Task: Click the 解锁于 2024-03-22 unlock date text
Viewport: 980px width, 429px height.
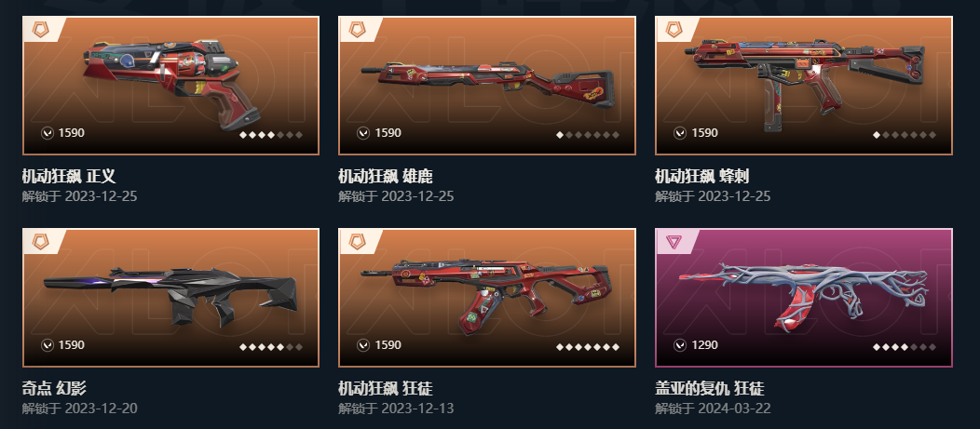Action: pos(713,409)
